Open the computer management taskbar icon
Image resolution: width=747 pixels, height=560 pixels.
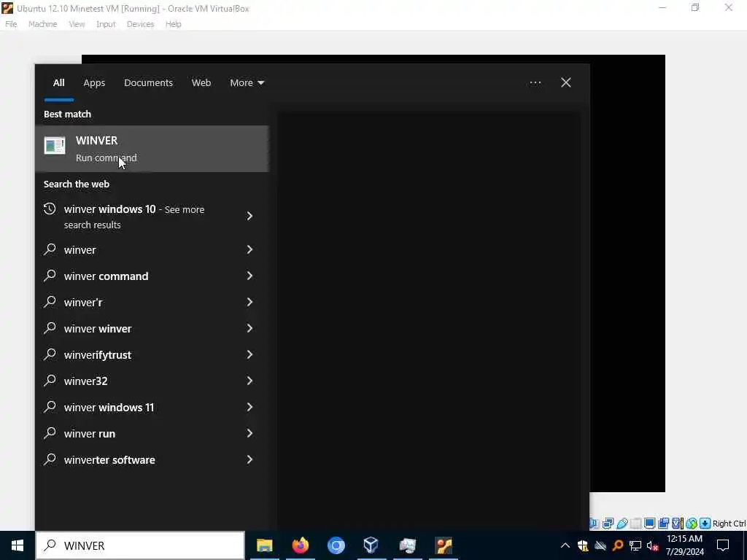407,545
